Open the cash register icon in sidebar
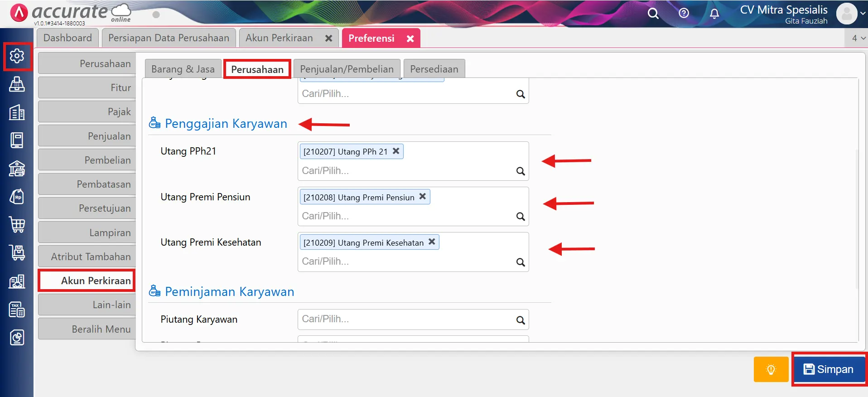Screen dimensions: 868x397 point(17,84)
